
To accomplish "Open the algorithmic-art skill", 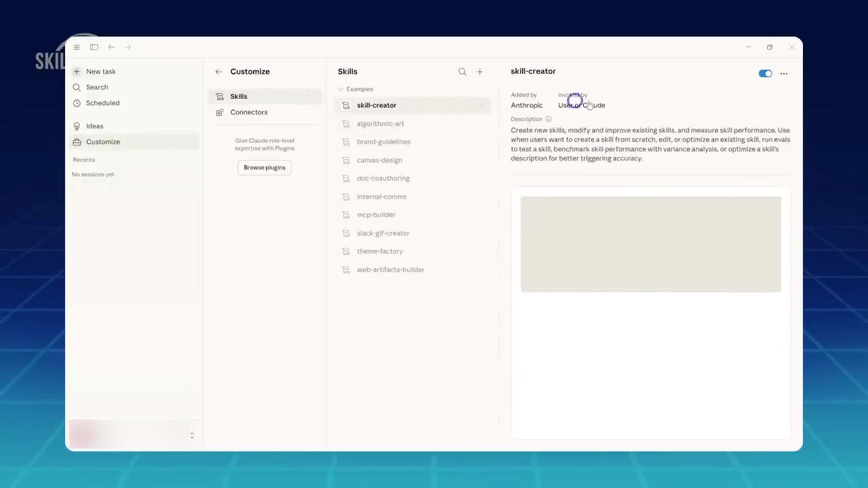I will pos(412,124).
